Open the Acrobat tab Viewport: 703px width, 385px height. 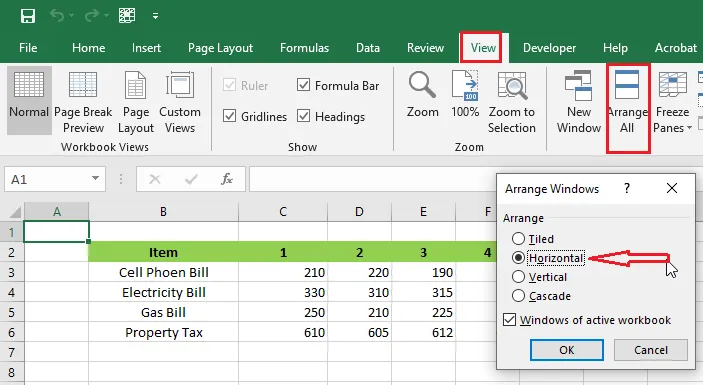(x=676, y=48)
